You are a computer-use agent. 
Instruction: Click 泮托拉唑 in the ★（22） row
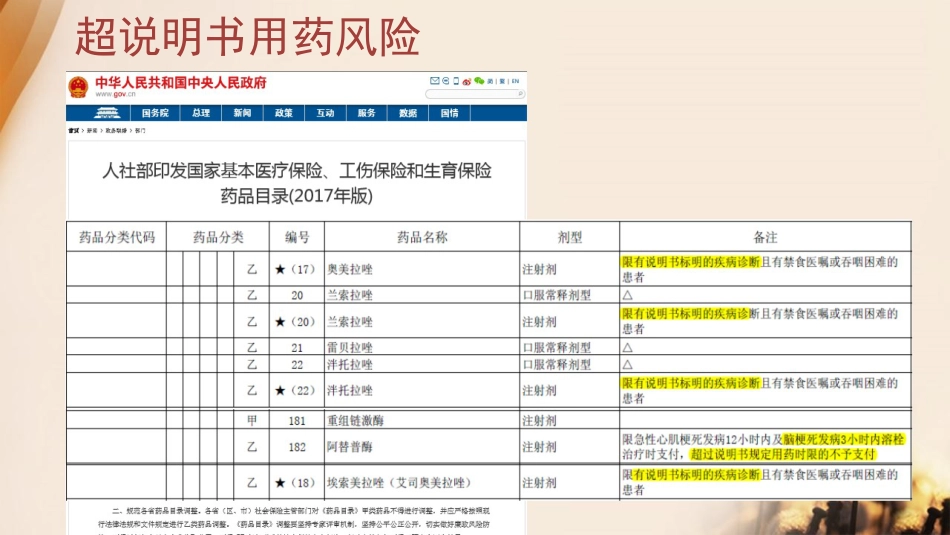pos(350,391)
